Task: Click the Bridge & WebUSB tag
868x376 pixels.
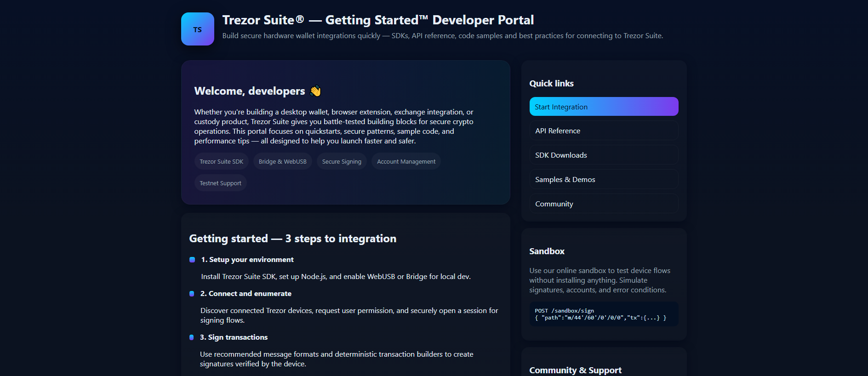Action: 283,161
